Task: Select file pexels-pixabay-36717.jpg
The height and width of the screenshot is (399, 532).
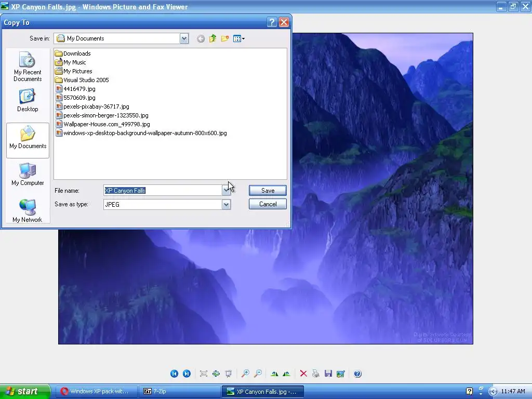Action: (92, 106)
